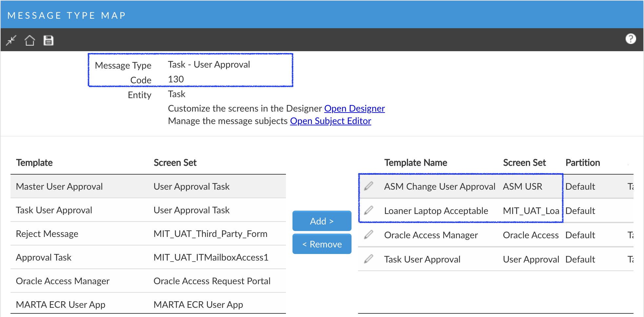Edit Loaner Laptop Acceptable with pencil icon
644x317 pixels.
[369, 210]
